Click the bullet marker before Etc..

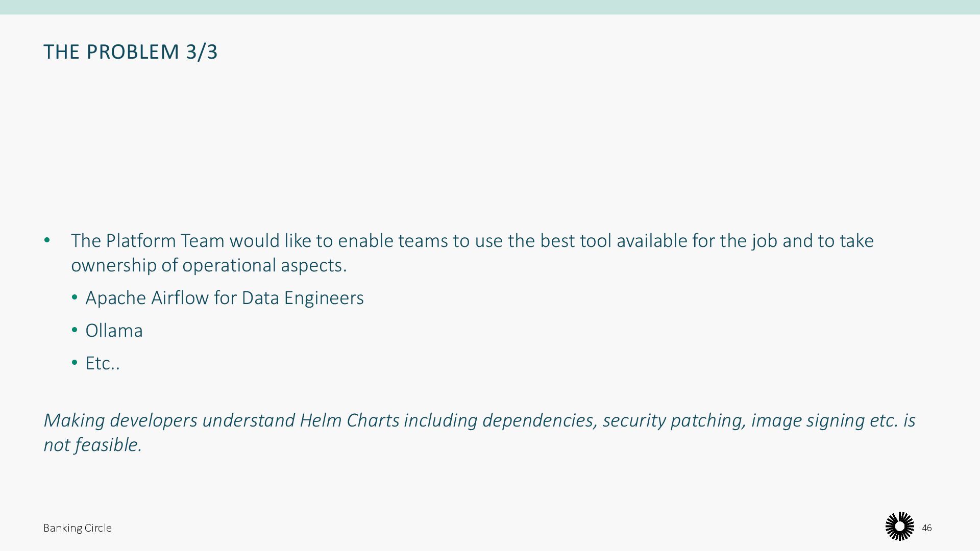coord(75,363)
